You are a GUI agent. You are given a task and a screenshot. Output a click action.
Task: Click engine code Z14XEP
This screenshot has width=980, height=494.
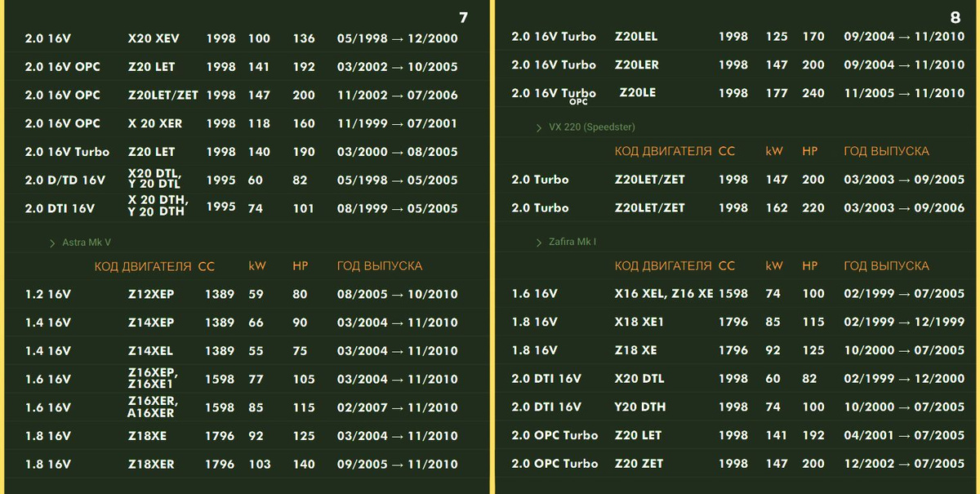151,323
